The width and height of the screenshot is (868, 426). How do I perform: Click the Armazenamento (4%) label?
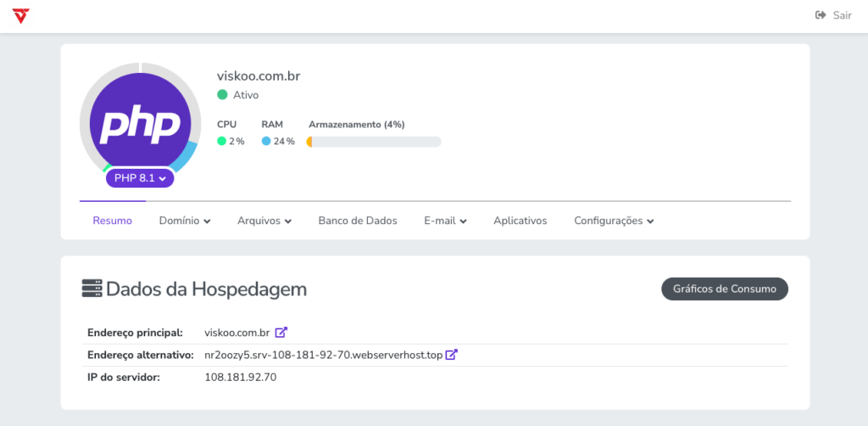(x=357, y=125)
